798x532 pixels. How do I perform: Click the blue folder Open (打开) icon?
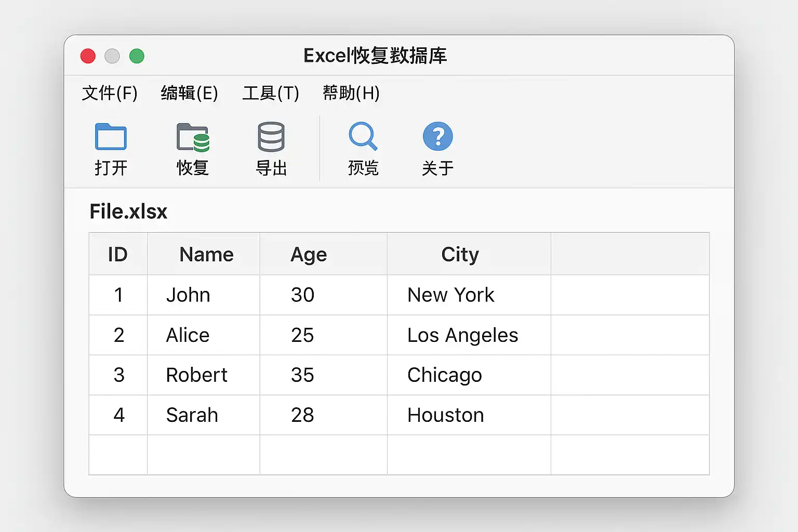click(111, 137)
